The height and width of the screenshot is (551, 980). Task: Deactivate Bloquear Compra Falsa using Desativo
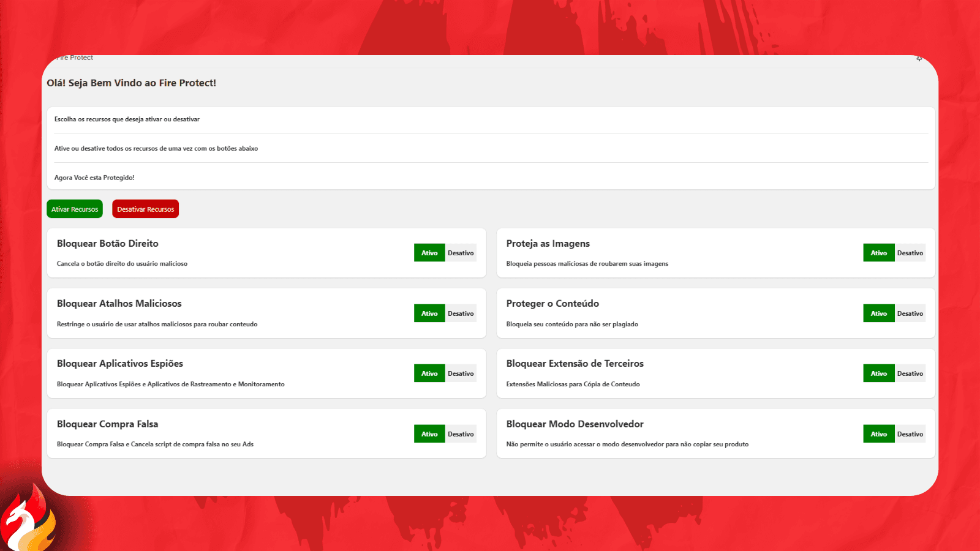coord(461,434)
